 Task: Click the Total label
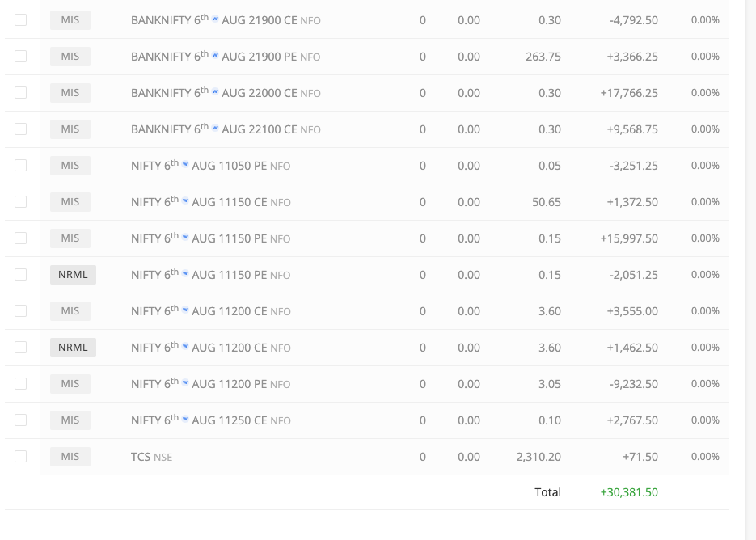[x=547, y=492]
